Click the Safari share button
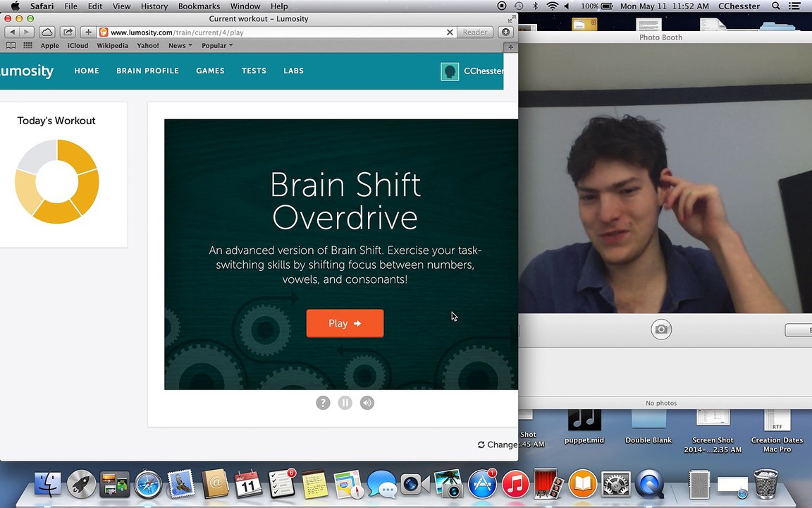 [x=68, y=32]
